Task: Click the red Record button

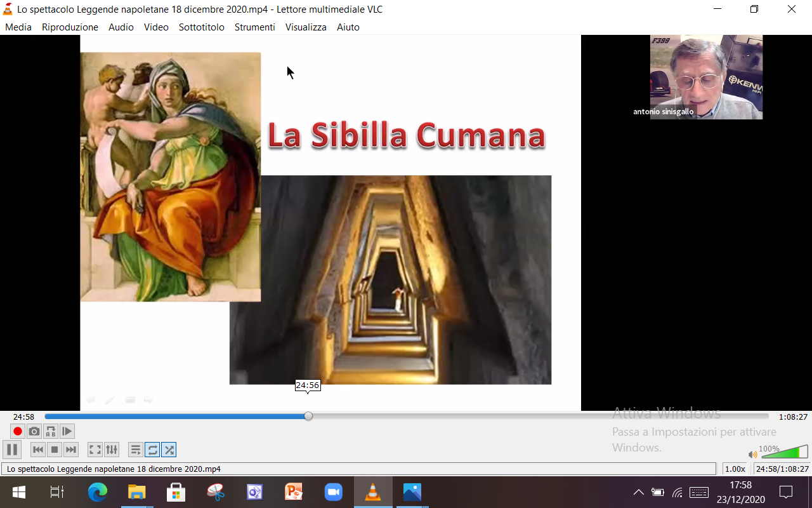Action: click(18, 432)
